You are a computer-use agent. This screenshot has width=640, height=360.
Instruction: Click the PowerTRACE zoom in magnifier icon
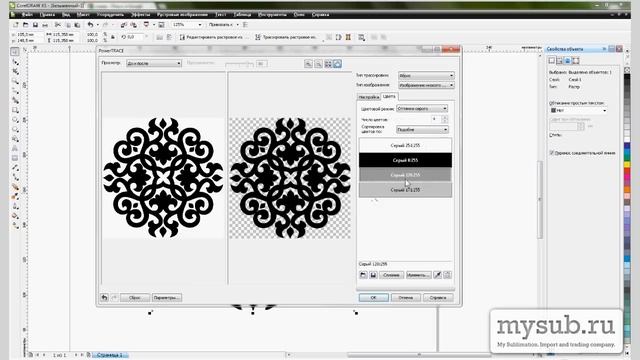point(308,64)
